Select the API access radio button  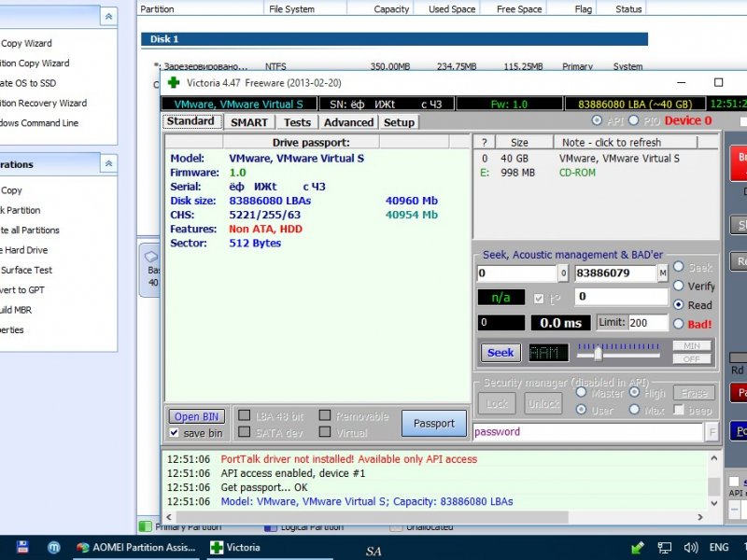coord(597,120)
